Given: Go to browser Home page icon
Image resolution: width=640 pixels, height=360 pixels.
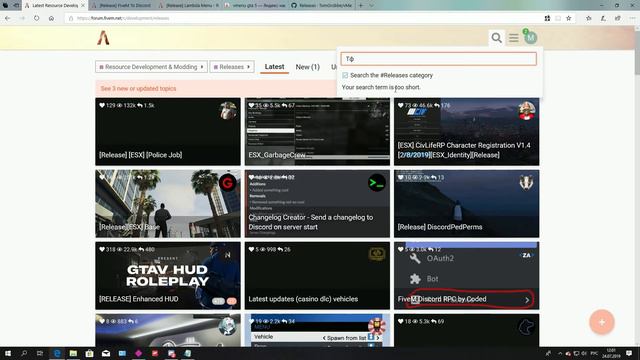Looking at the screenshot, I should coord(51,18).
